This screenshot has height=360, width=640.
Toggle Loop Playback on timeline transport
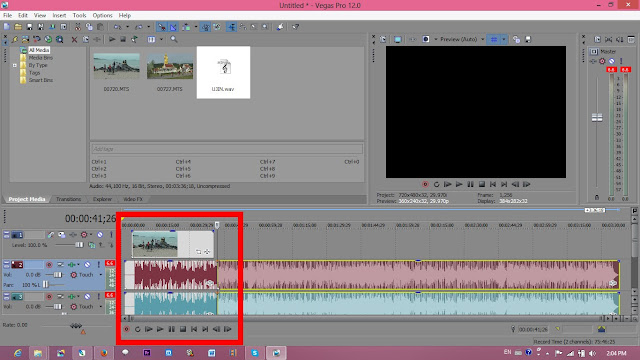(x=138, y=329)
